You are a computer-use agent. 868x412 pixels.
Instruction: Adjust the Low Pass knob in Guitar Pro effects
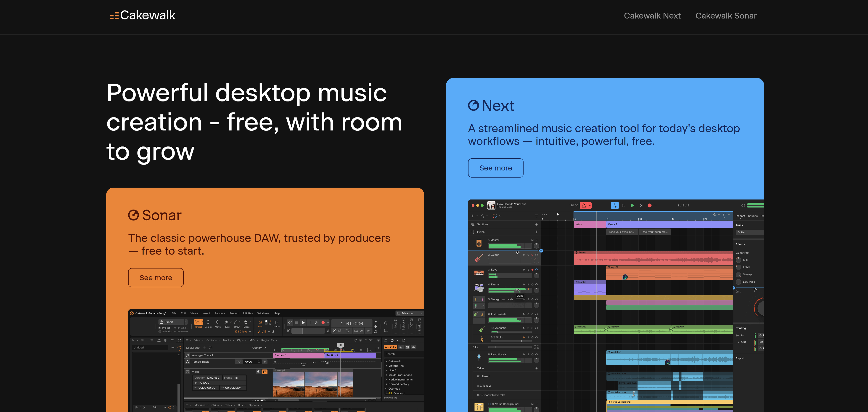739,282
